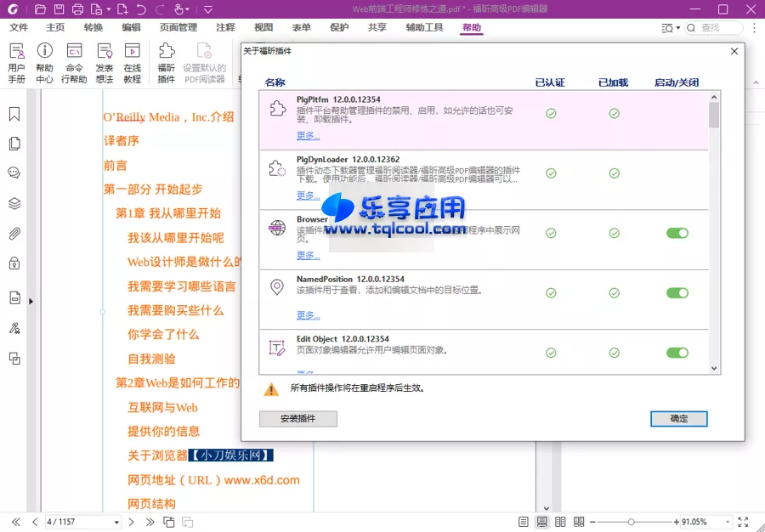Turn off the Edit Object plugin toggle

click(x=676, y=352)
